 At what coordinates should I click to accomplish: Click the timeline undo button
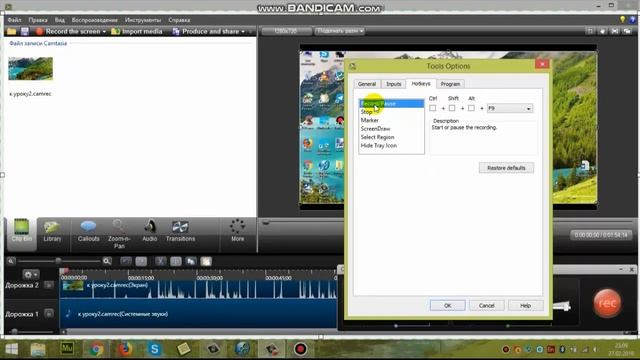click(126, 261)
